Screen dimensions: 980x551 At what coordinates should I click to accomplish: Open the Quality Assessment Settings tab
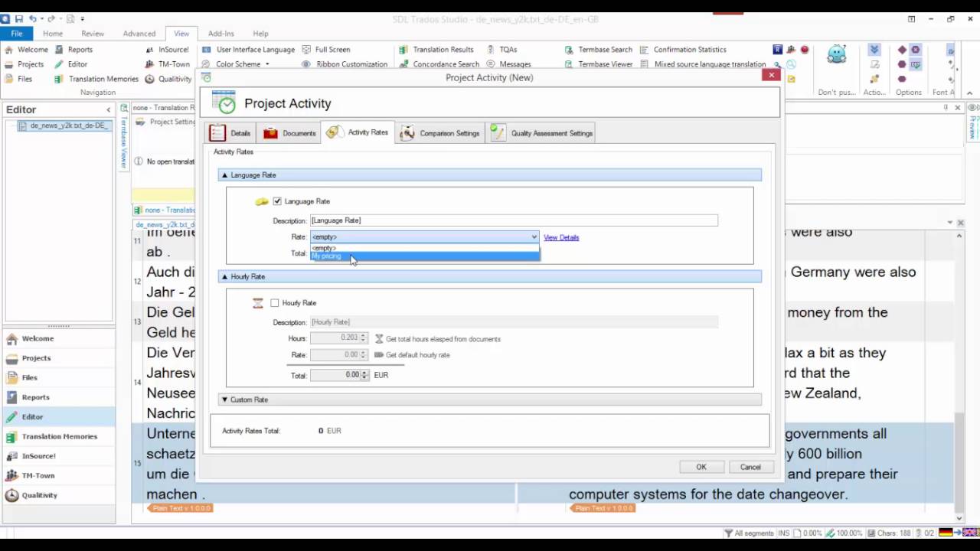click(x=542, y=133)
